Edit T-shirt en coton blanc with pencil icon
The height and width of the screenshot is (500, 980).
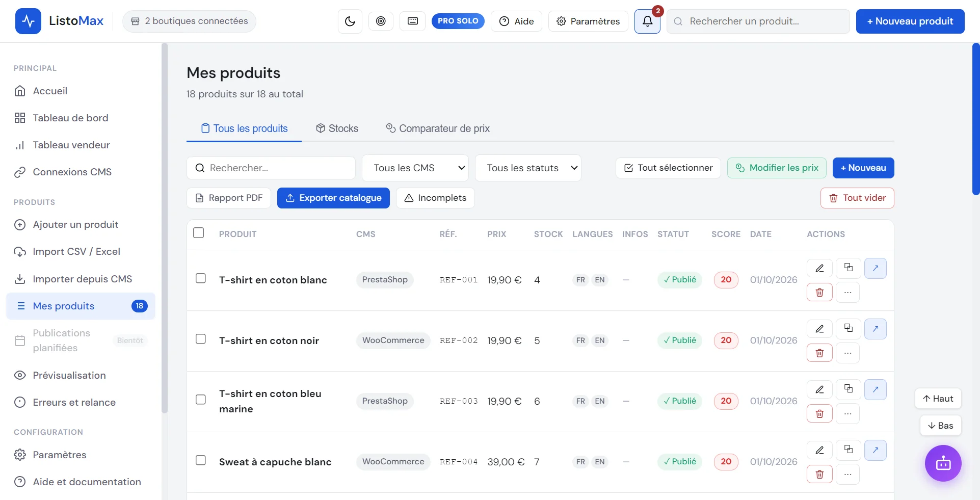tap(819, 268)
